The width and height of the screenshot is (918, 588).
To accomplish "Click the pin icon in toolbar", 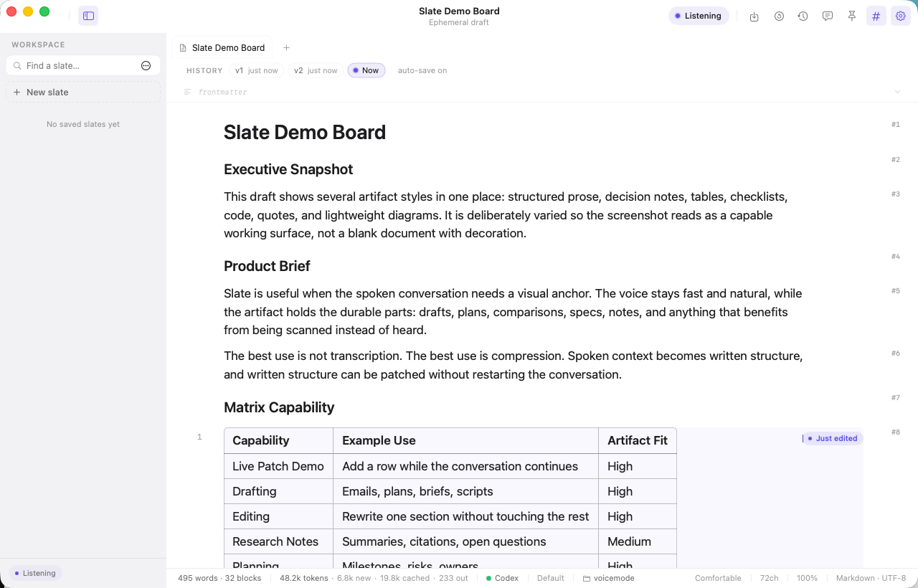I will click(852, 16).
